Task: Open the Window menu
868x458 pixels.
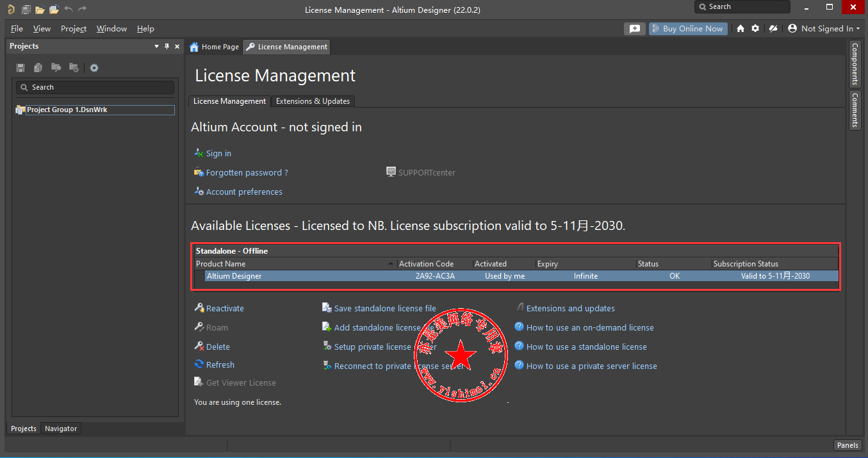Action: click(x=111, y=29)
